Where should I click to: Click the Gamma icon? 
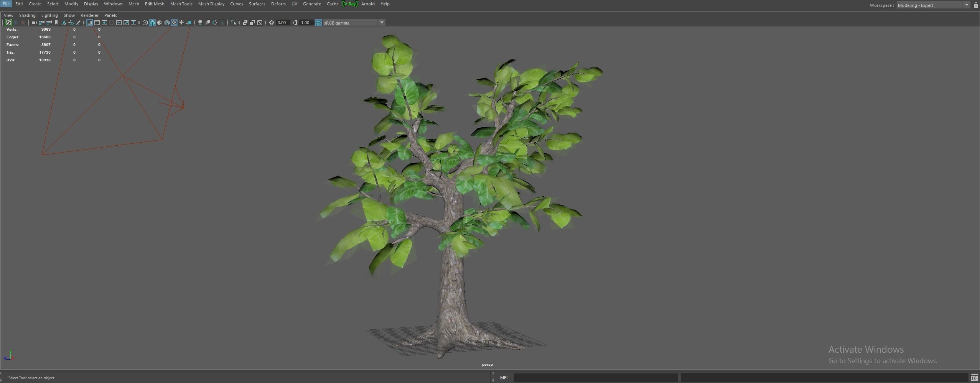click(x=295, y=23)
